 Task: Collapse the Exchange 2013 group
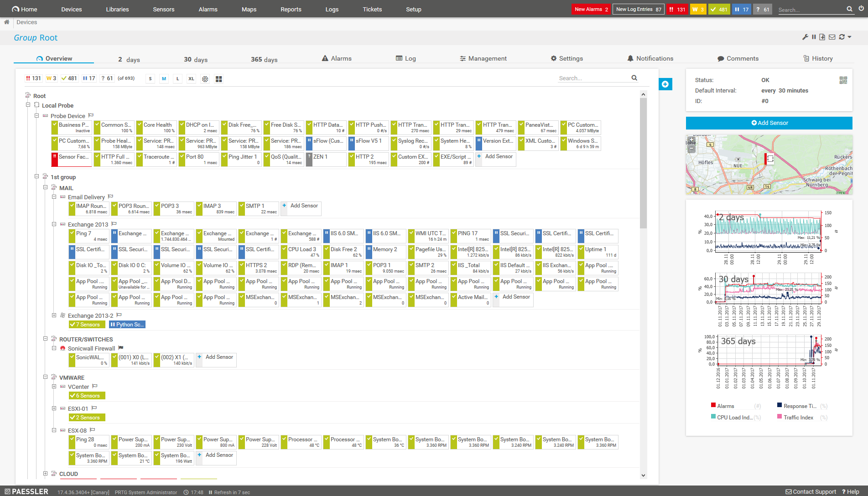point(54,224)
